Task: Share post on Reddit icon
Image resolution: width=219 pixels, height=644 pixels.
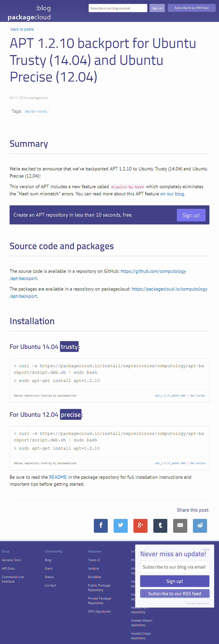Action: click(x=200, y=526)
